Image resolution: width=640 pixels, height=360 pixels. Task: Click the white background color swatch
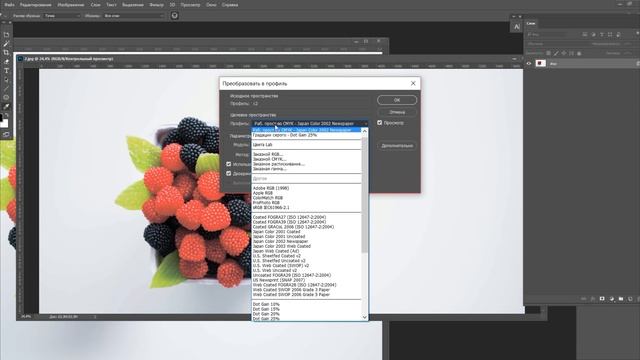tap(4, 123)
